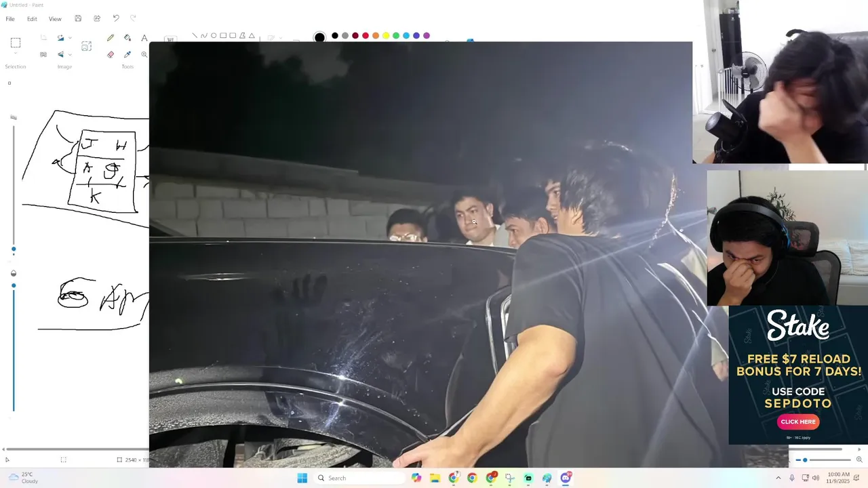Select the Fill bucket tool
Viewport: 868px width, 488px height.
click(x=127, y=38)
